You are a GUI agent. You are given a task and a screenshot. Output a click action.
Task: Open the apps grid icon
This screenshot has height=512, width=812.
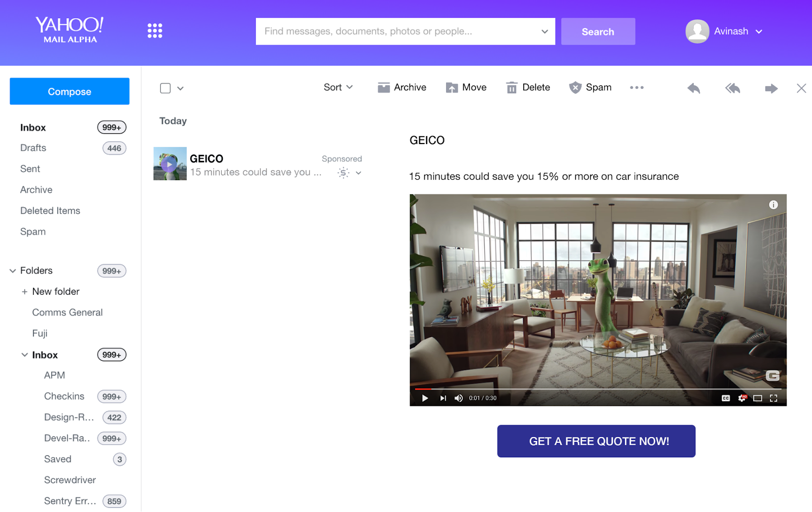[155, 31]
